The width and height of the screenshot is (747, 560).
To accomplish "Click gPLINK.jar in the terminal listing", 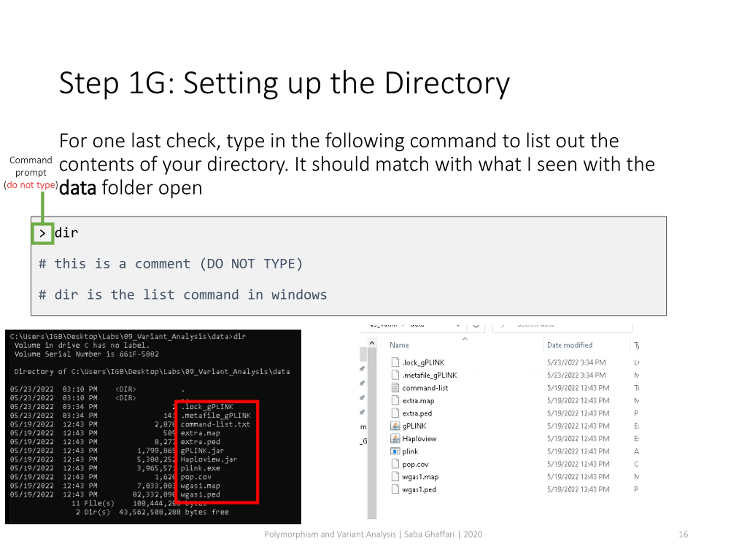I will [x=202, y=450].
